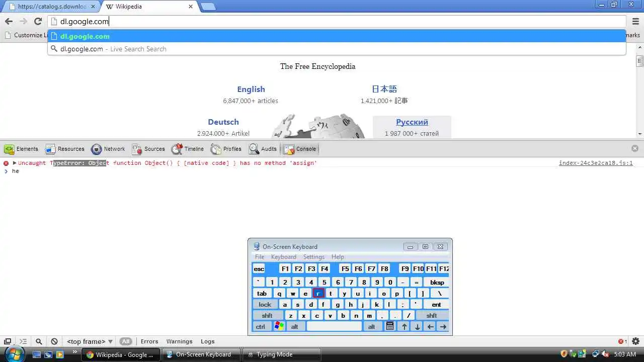Open the <top frame> dropdown
644x362 pixels.
click(90, 341)
